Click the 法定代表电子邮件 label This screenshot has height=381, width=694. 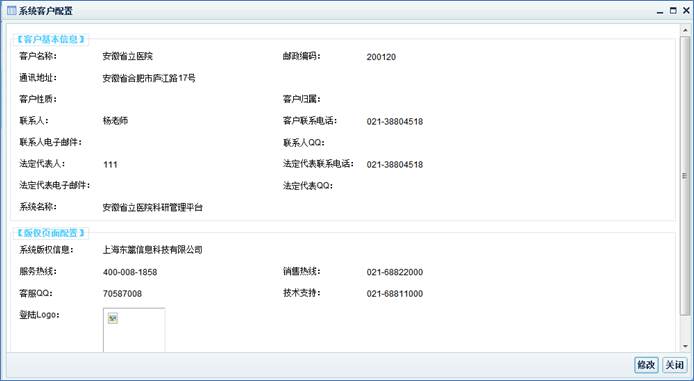pyautogui.click(x=55, y=185)
